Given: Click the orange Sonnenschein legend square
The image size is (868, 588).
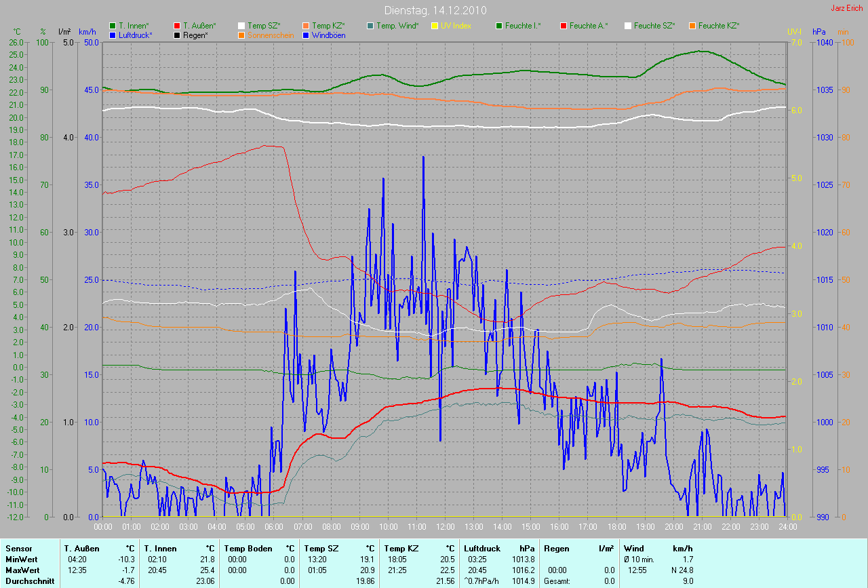Looking at the screenshot, I should coord(241,35).
